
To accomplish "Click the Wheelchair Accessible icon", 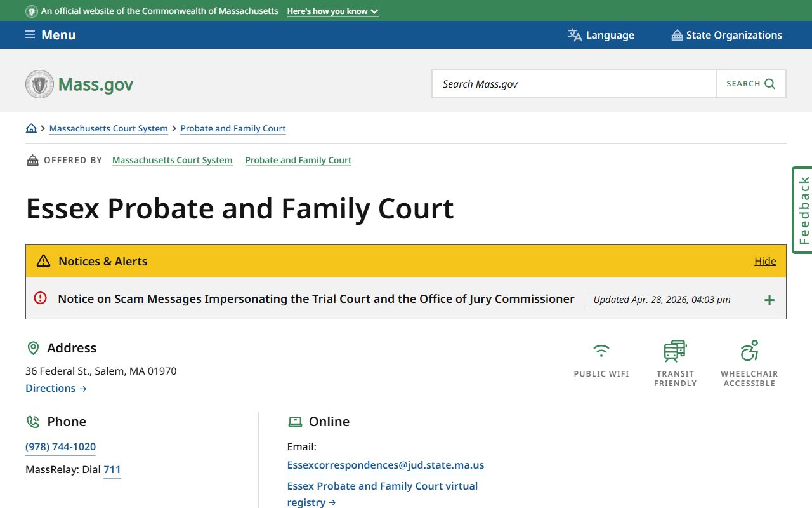I will [750, 351].
